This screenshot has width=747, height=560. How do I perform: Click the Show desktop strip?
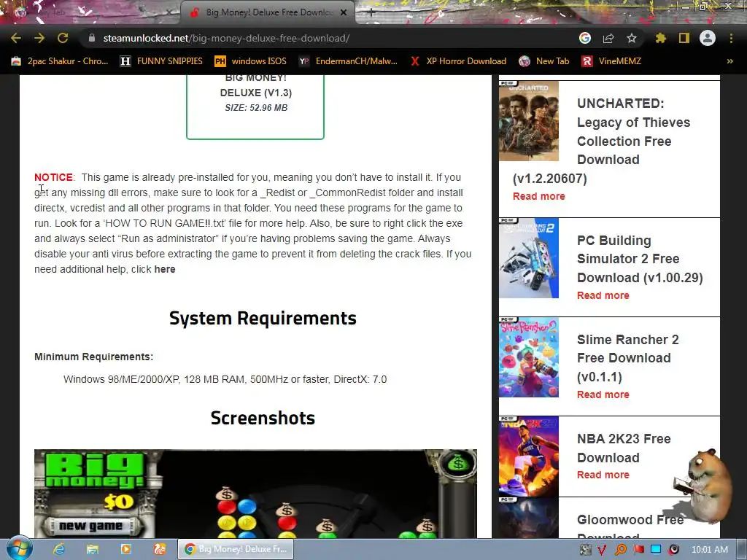[742, 550]
